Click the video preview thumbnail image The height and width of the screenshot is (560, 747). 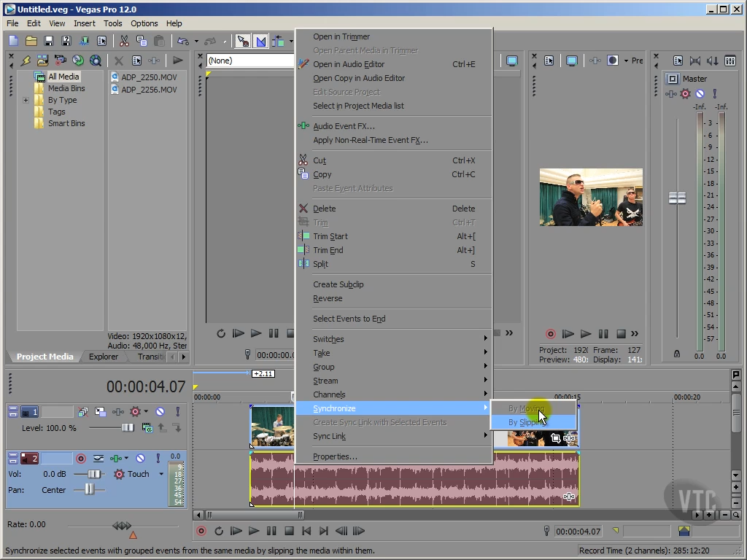[x=591, y=197]
